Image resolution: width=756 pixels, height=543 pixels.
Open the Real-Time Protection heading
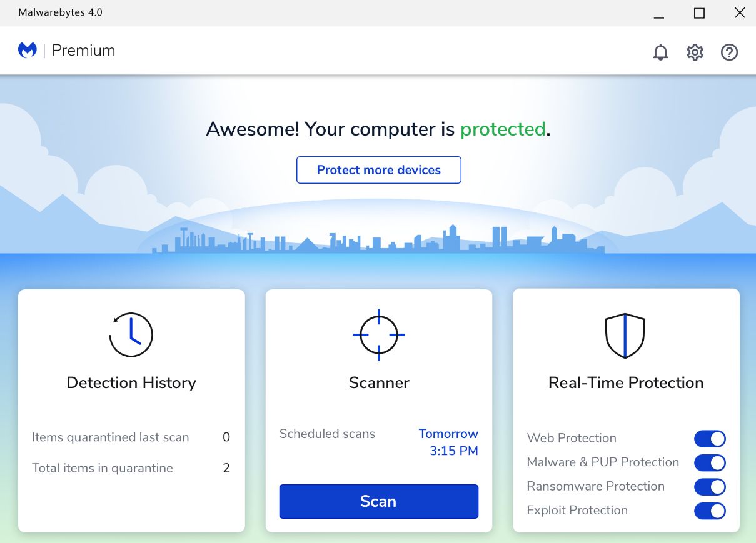tap(626, 382)
